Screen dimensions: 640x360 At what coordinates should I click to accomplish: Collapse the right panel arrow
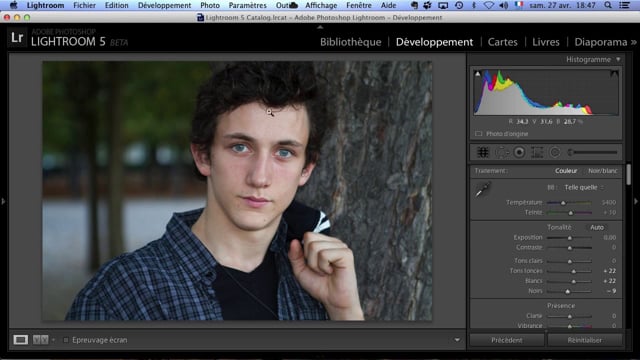click(636, 201)
